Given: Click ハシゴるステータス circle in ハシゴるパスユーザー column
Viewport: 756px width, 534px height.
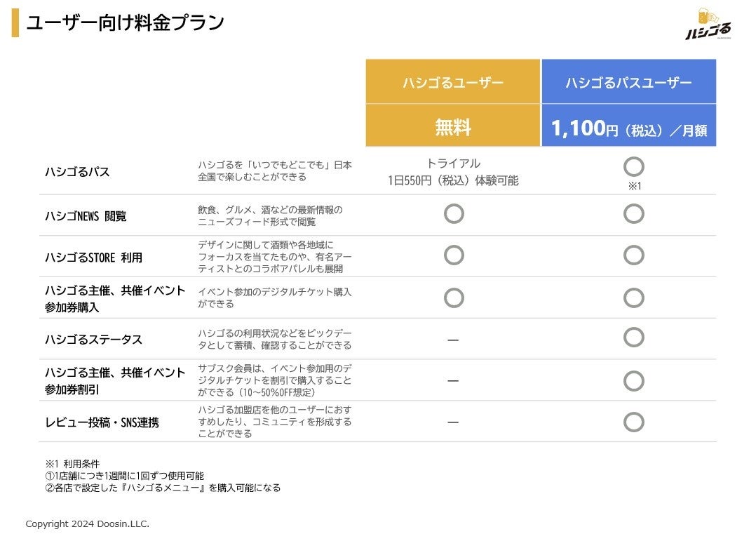Looking at the screenshot, I should tap(633, 338).
